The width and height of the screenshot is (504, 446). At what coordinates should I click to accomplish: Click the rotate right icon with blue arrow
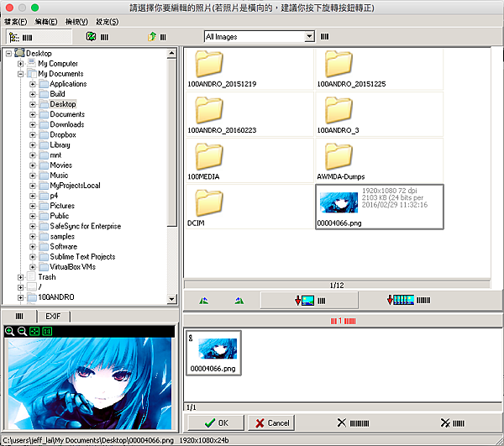pyautogui.click(x=239, y=301)
